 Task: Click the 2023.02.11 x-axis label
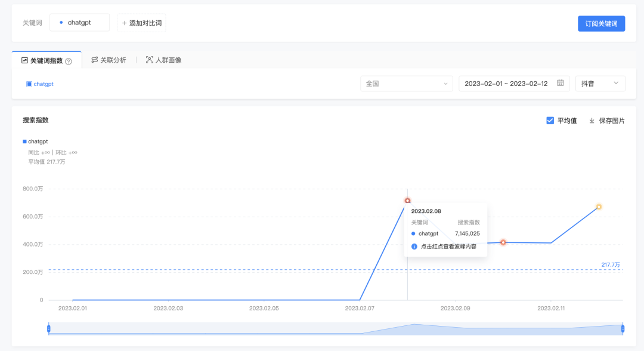pos(551,308)
